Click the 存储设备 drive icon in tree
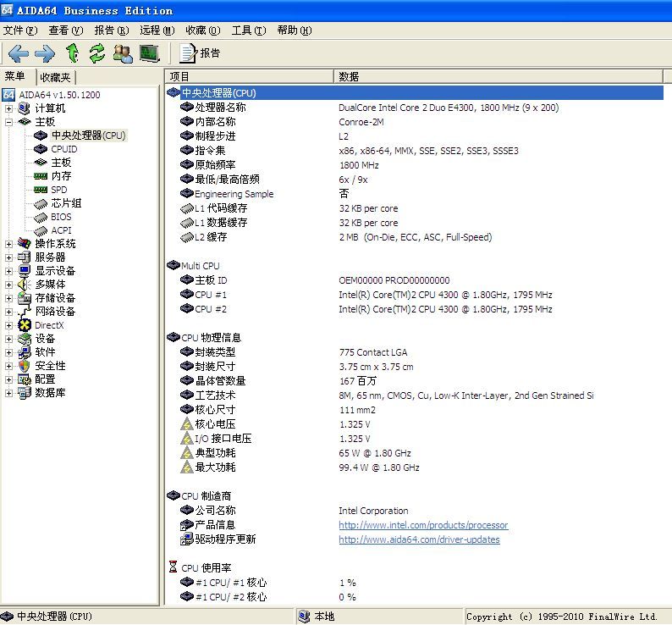The image size is (672, 625). pyautogui.click(x=25, y=298)
